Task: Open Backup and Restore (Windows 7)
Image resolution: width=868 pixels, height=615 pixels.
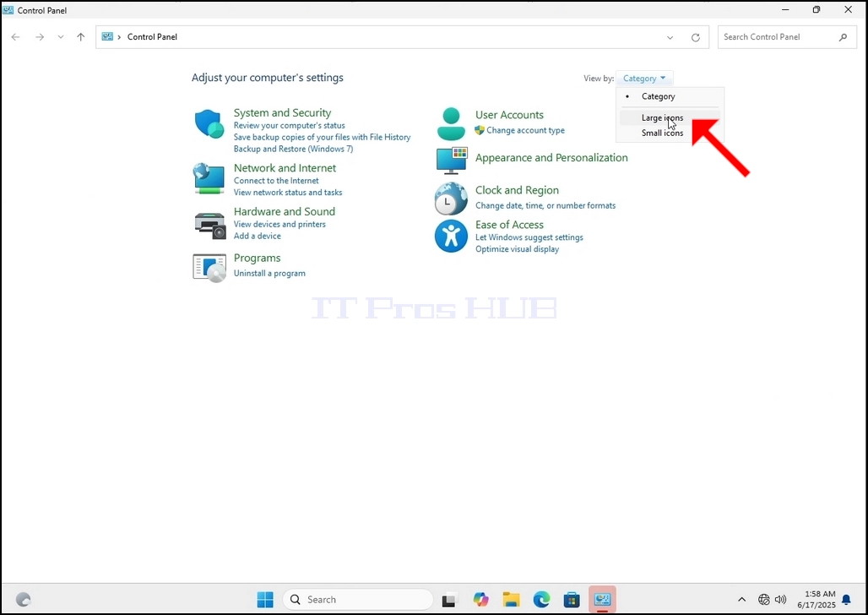Action: (x=293, y=149)
